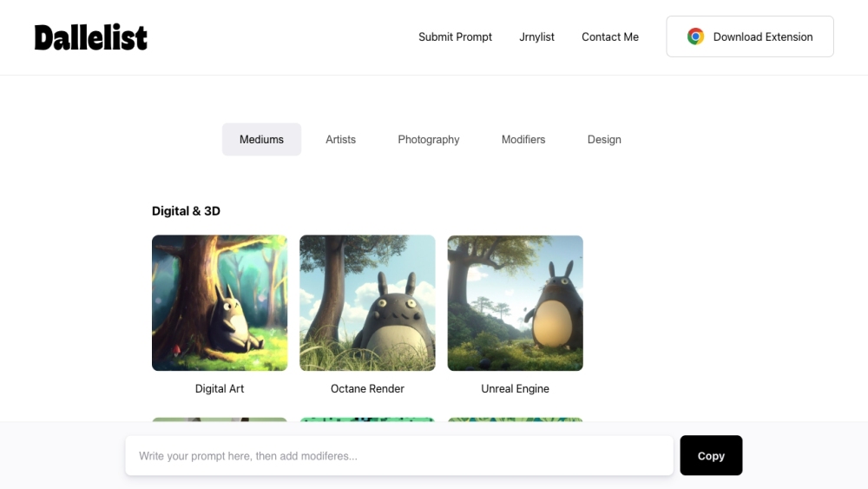The height and width of the screenshot is (489, 868).
Task: Focus the prompt text input field
Action: [x=399, y=456]
